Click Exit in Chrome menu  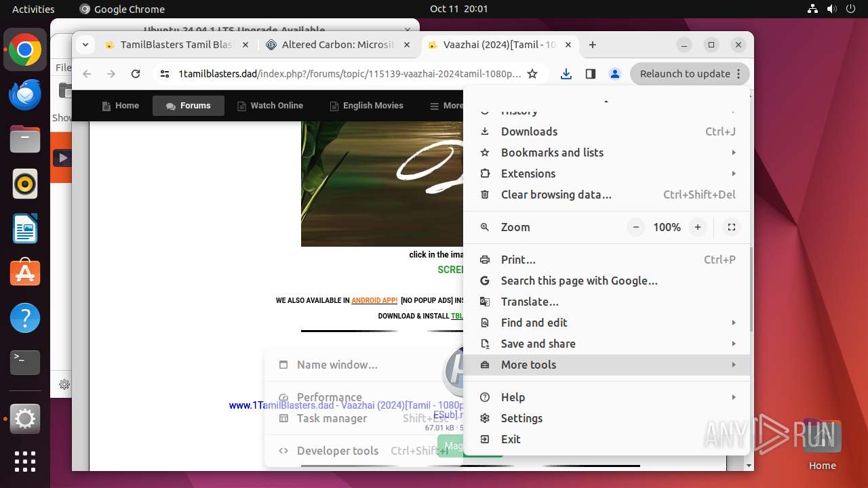coord(607,439)
